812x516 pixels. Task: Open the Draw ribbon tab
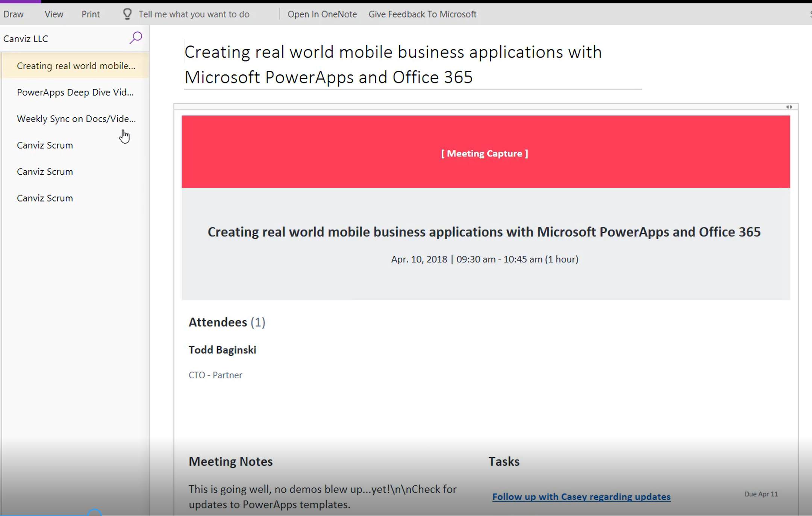pyautogui.click(x=14, y=14)
